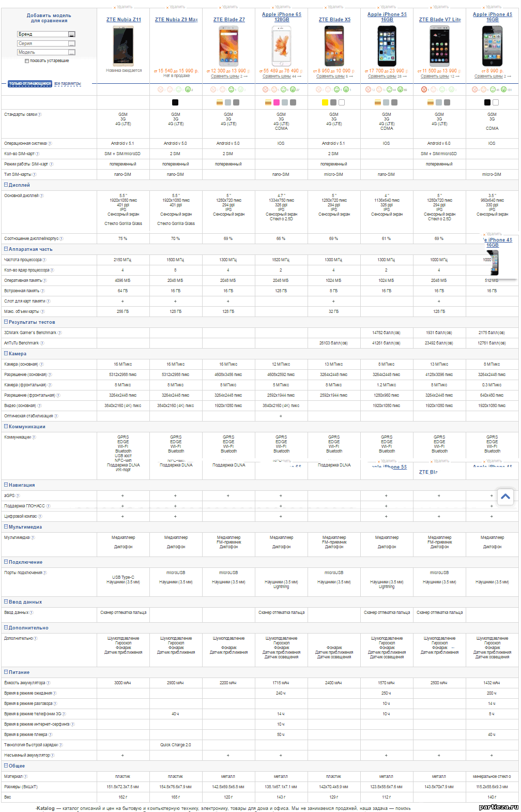Switch to все параметры view
The image size is (521, 812).
pyautogui.click(x=68, y=84)
